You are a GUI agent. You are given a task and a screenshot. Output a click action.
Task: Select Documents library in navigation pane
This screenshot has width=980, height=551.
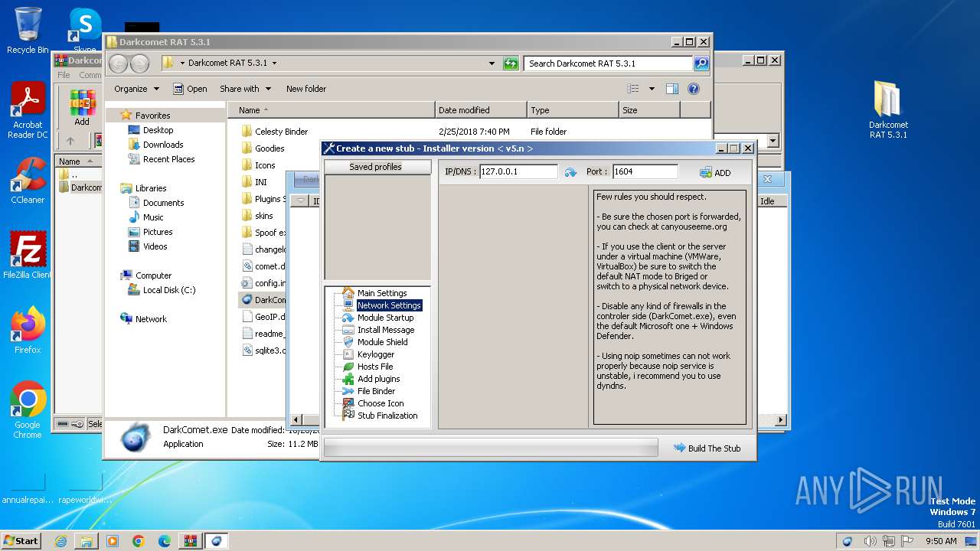pos(163,203)
